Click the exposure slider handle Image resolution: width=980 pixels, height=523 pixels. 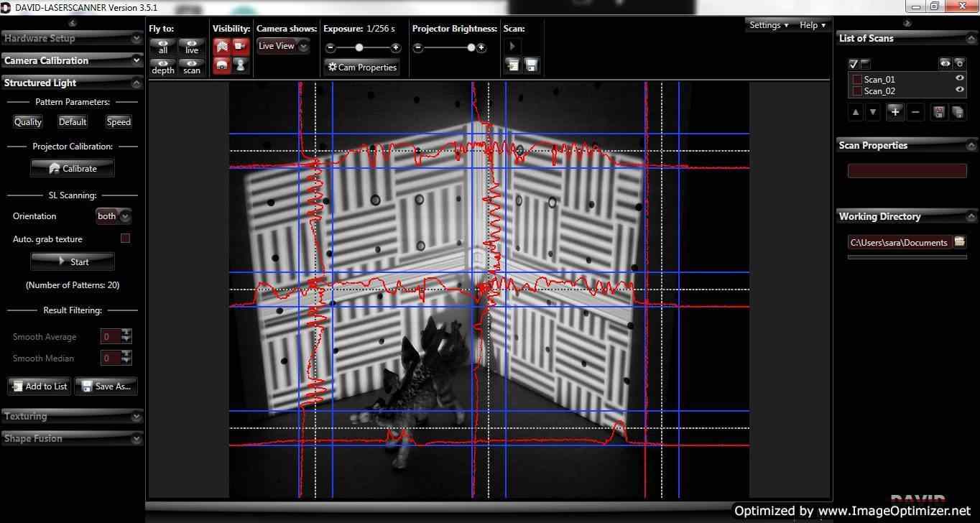tap(359, 48)
